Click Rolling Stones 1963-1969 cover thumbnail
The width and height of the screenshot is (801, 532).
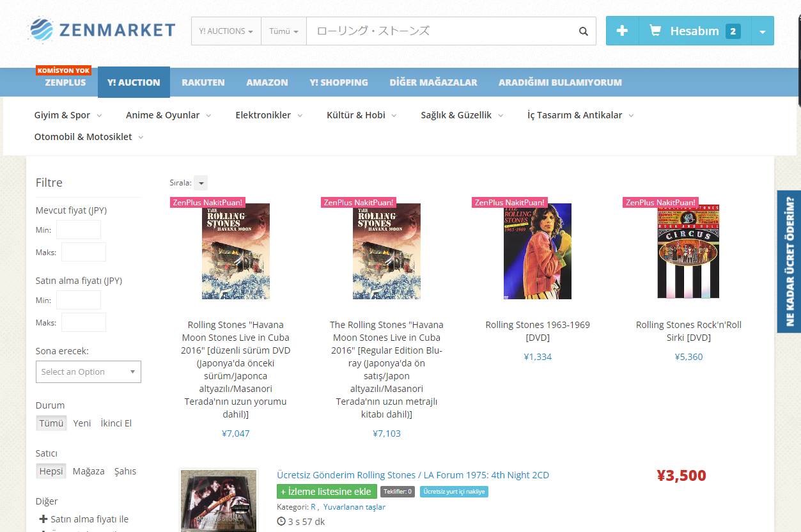538,251
